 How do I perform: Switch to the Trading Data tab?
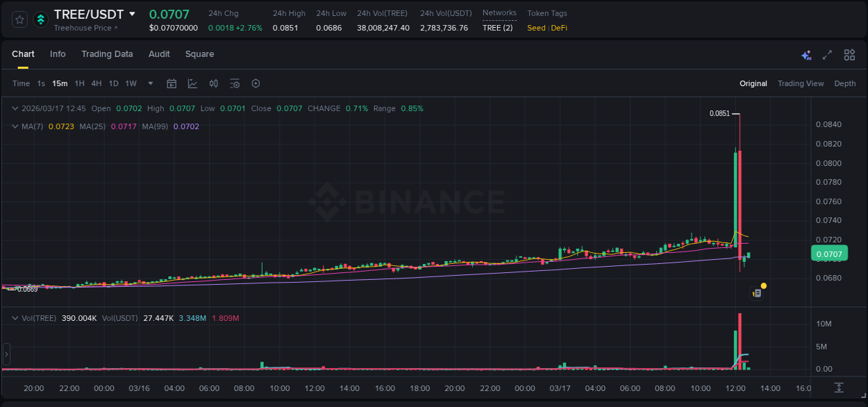(x=107, y=53)
